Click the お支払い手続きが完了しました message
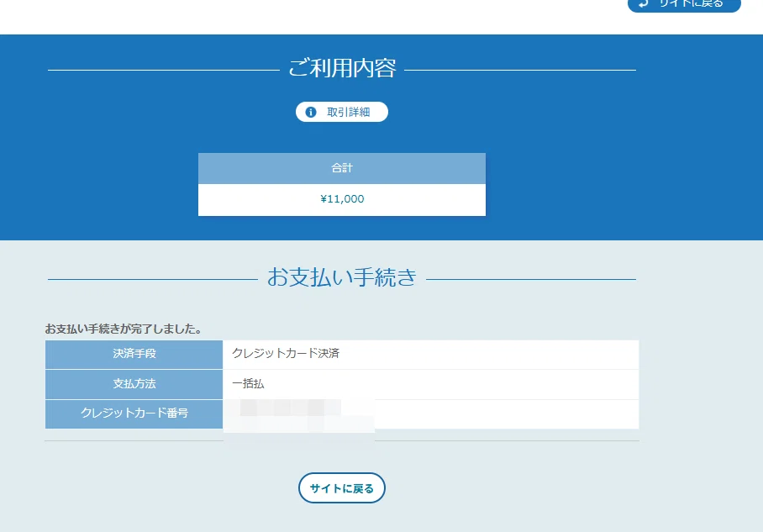 124,329
